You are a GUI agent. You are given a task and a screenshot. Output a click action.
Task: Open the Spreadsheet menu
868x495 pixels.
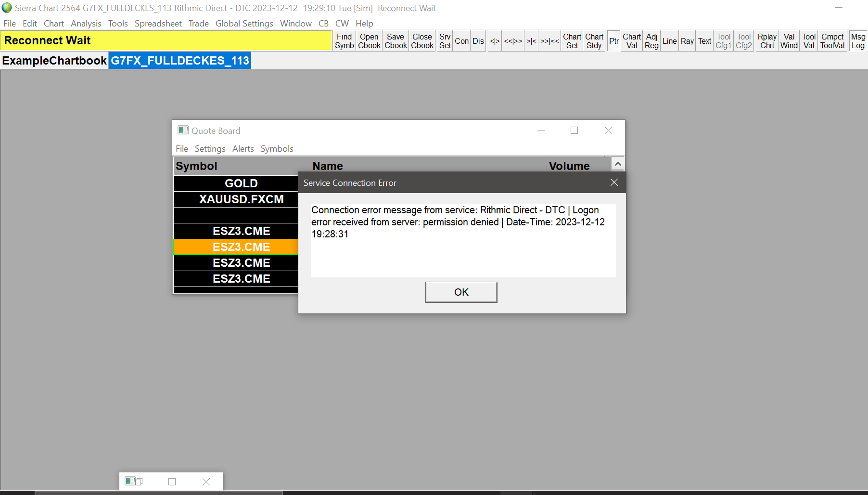coord(158,24)
